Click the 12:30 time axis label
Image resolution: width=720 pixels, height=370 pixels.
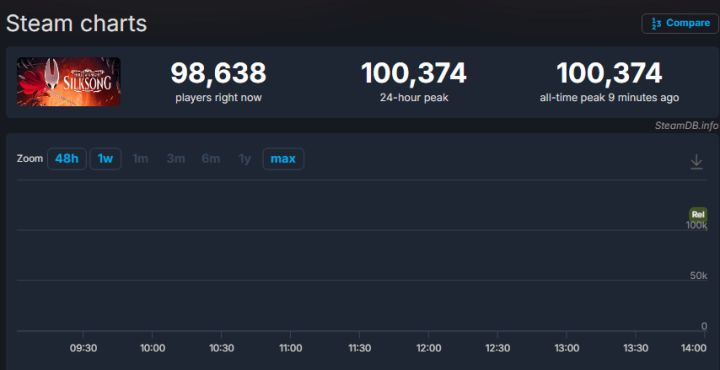click(498, 348)
